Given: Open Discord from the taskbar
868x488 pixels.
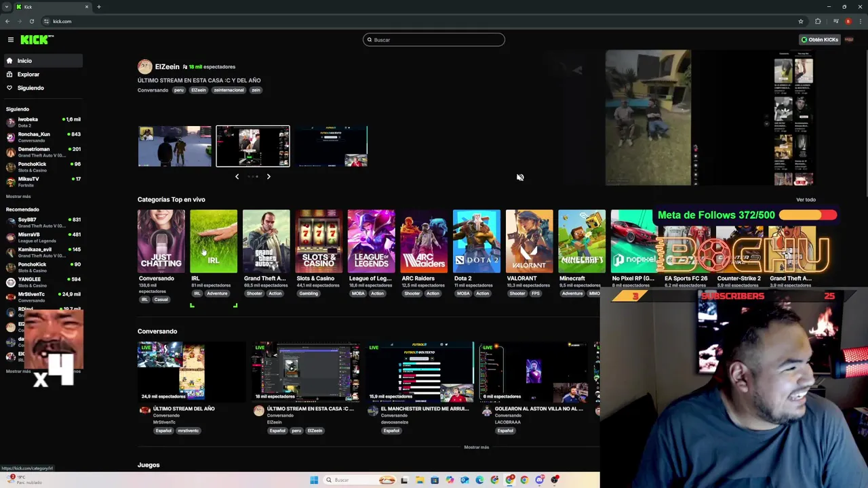Looking at the screenshot, I should [539, 480].
